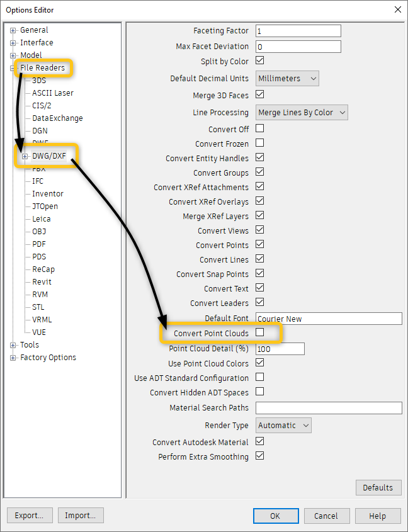Expand the Factory Options tree node
The height and width of the screenshot is (532, 408).
click(x=13, y=357)
